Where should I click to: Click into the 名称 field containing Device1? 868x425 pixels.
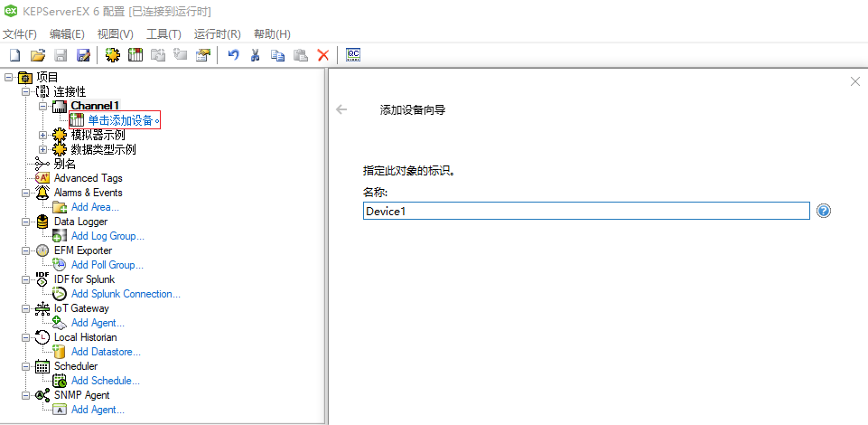(586, 211)
